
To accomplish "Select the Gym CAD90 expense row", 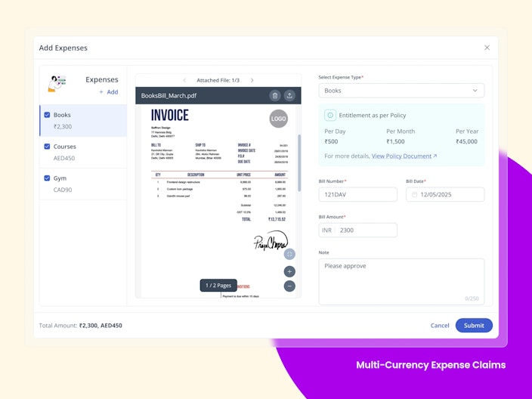I will tap(83, 184).
